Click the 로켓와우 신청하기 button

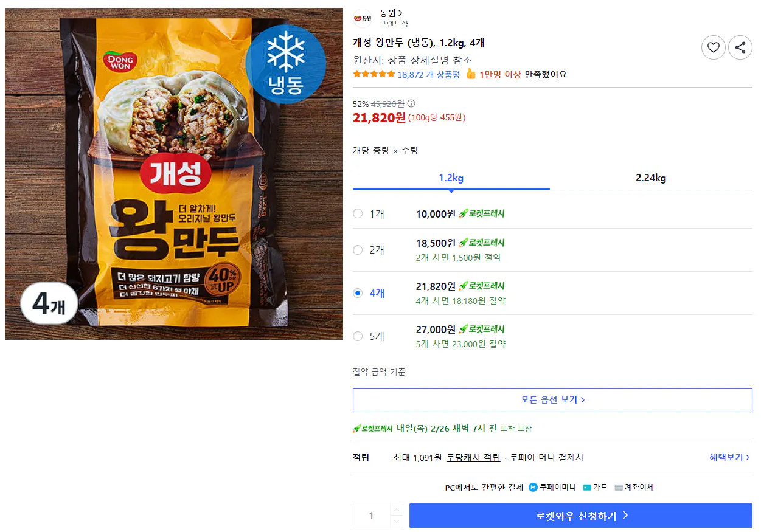click(580, 514)
